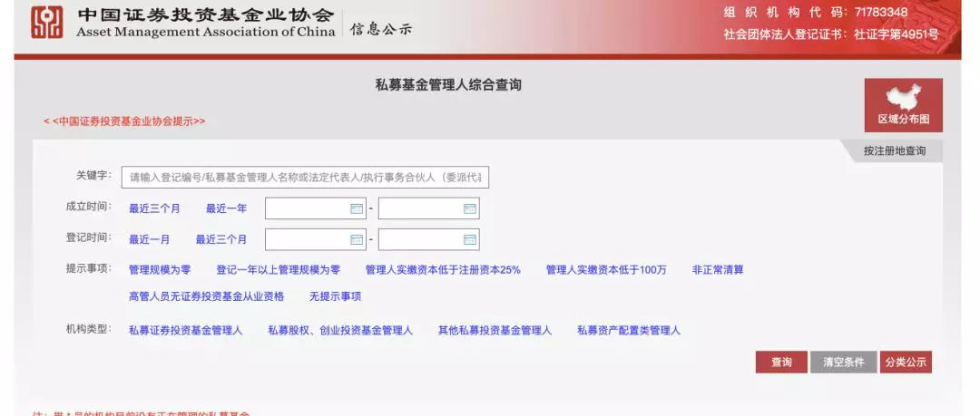Viewport: 980px width, 416px height.
Task: Click the 成立时间 end date field
Action: [428, 208]
